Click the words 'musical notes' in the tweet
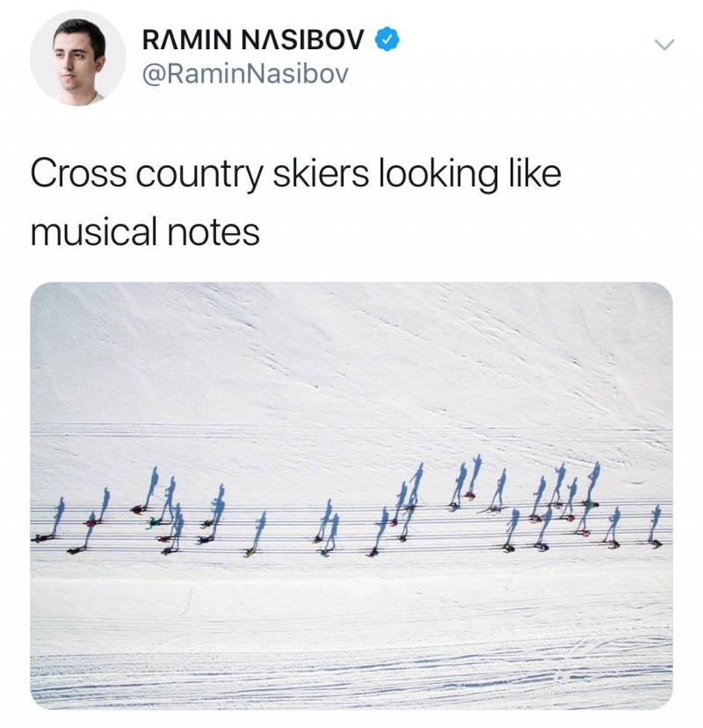 (145, 232)
